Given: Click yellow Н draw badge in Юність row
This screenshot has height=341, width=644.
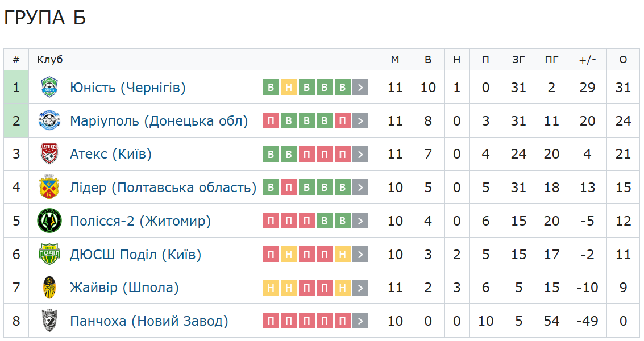Looking at the screenshot, I should click(x=289, y=87).
